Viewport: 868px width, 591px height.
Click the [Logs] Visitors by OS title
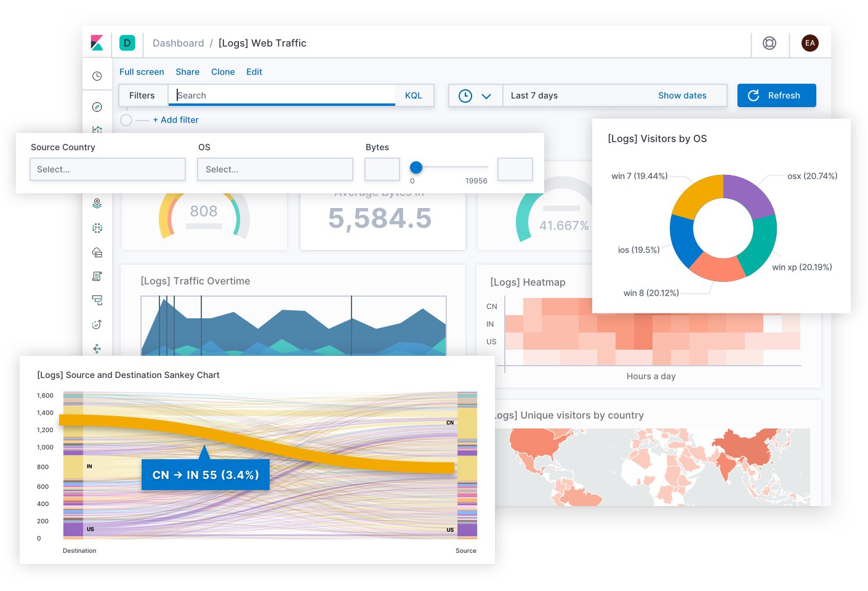pyautogui.click(x=657, y=139)
